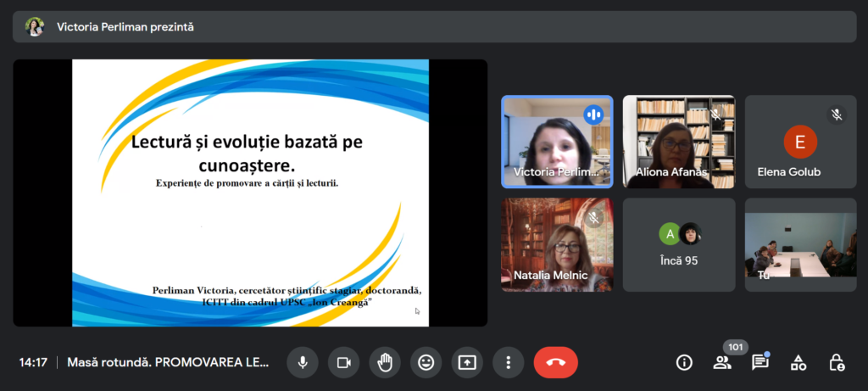
Task: Select Aliona Afanas video tile
Action: point(678,141)
